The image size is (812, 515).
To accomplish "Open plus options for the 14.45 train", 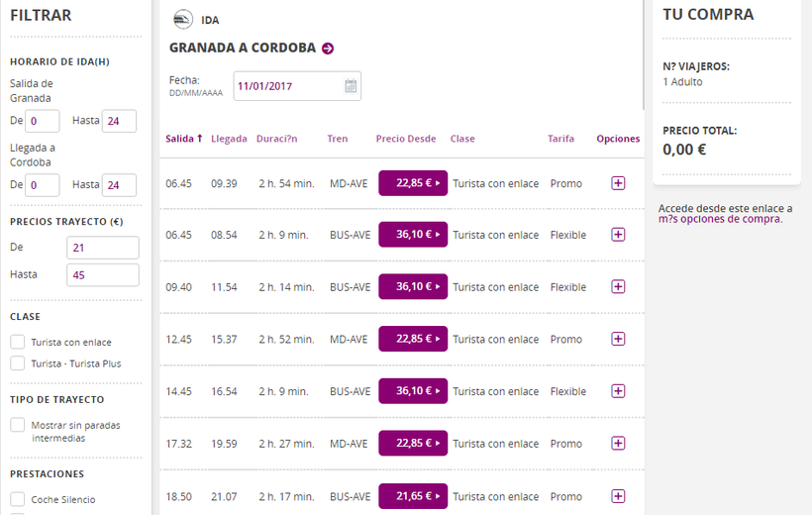I will point(618,391).
